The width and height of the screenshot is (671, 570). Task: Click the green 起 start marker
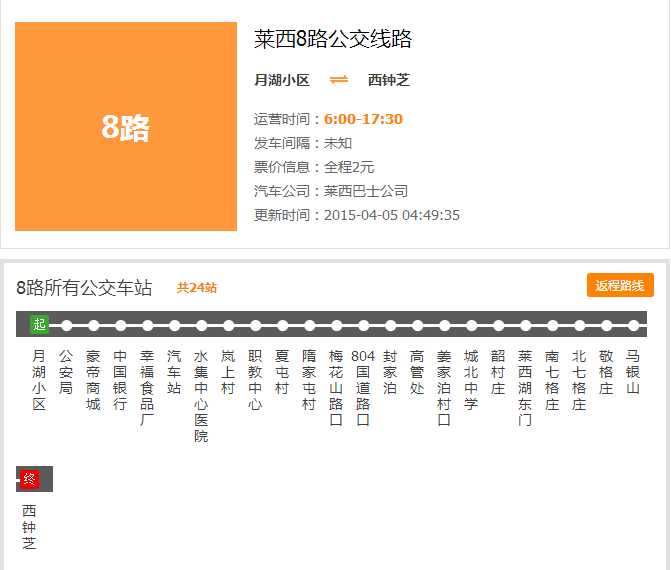point(39,325)
